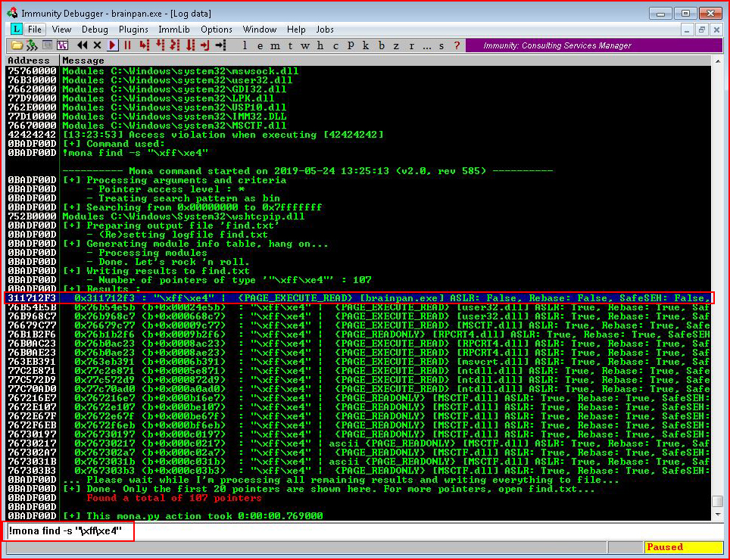Click the Paused status indicator
Screen dimensions: 730x560
[x=684, y=547]
